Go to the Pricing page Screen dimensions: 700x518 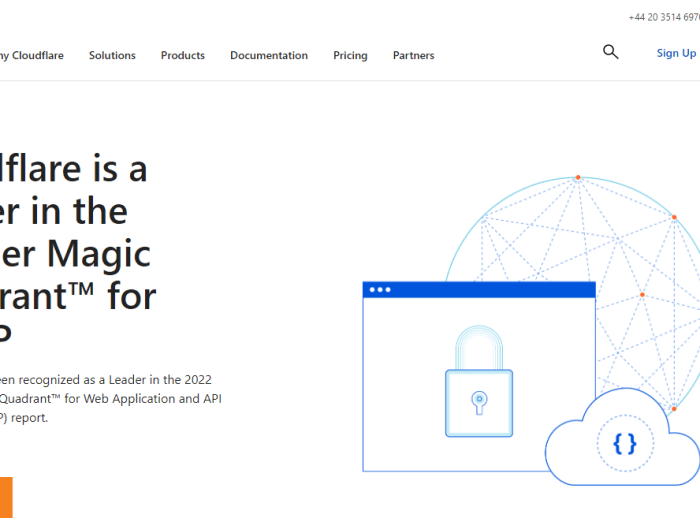pos(350,55)
